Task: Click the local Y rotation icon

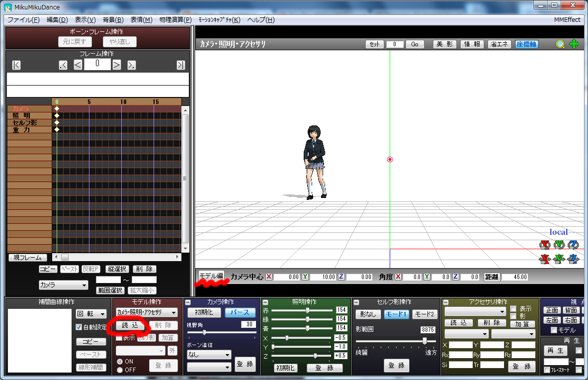Action: click(x=559, y=245)
